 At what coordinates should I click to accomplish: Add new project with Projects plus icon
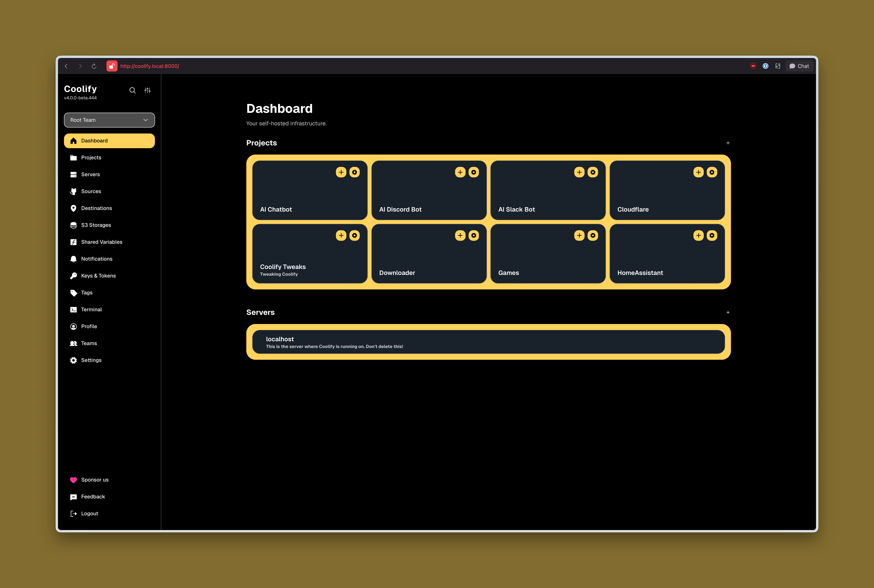728,143
